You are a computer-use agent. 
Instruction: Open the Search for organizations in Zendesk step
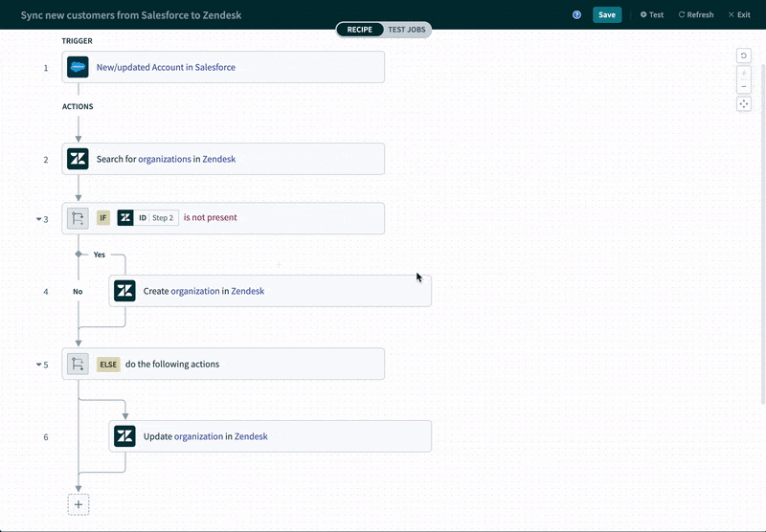(223, 159)
